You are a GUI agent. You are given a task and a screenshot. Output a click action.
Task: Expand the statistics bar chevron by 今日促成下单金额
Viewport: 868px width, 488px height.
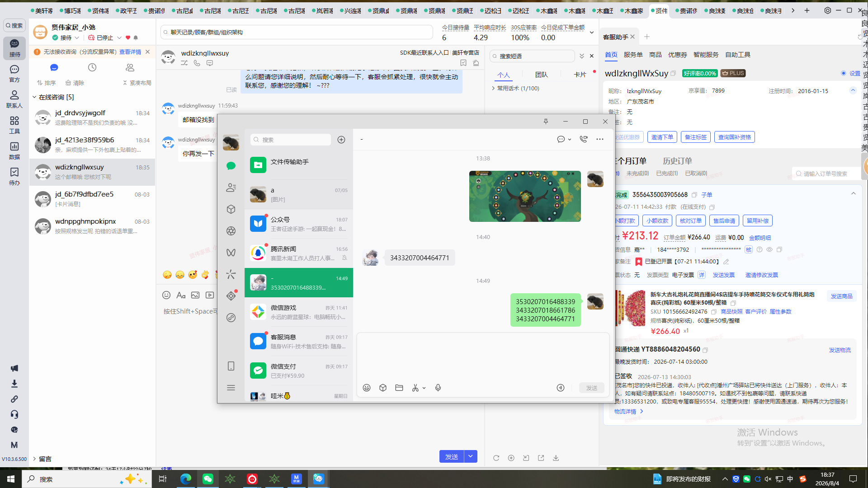point(592,33)
